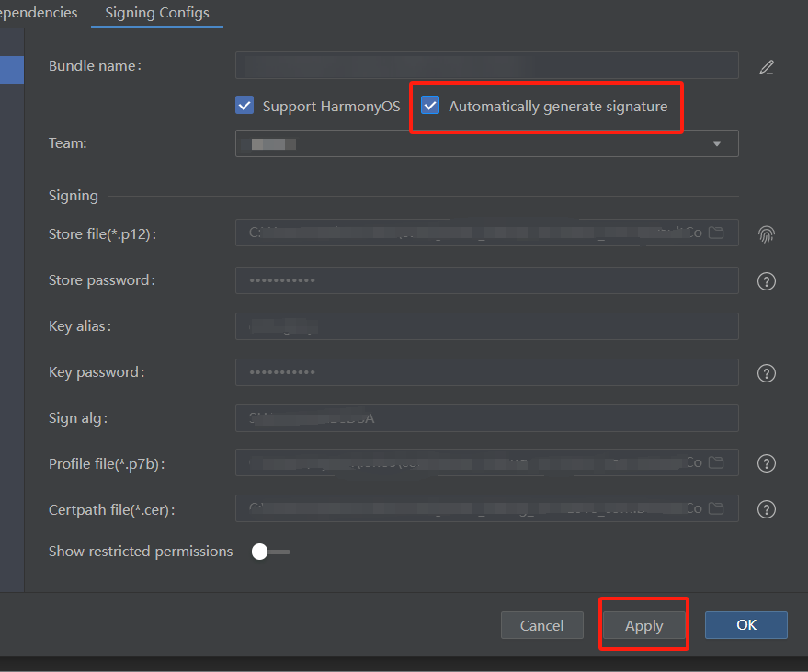This screenshot has height=672, width=808.
Task: Open the Dependencies tab
Action: click(39, 13)
